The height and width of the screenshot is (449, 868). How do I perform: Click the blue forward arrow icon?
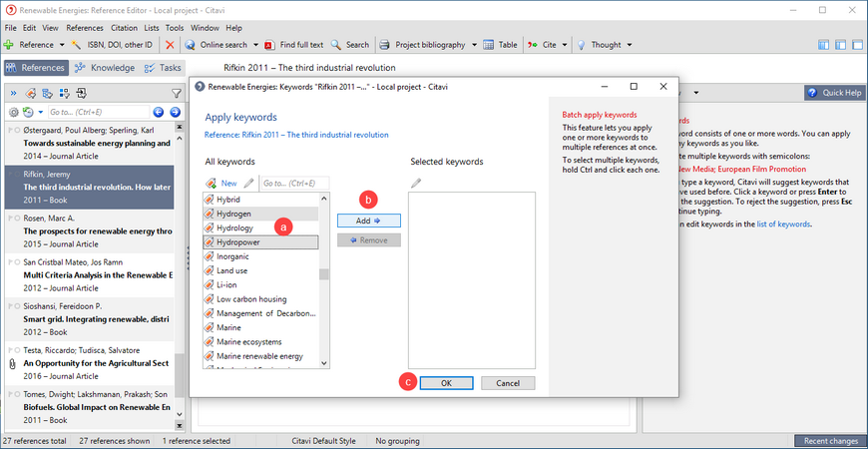pyautogui.click(x=175, y=113)
